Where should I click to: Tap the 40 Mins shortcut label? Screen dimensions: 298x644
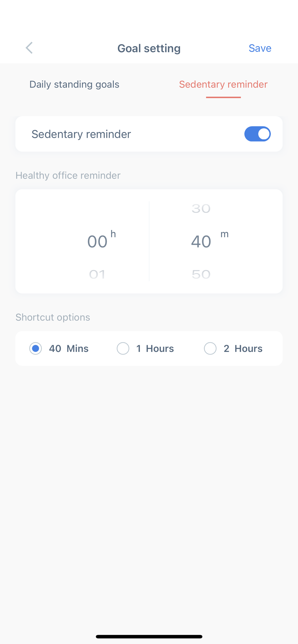pyautogui.click(x=69, y=348)
